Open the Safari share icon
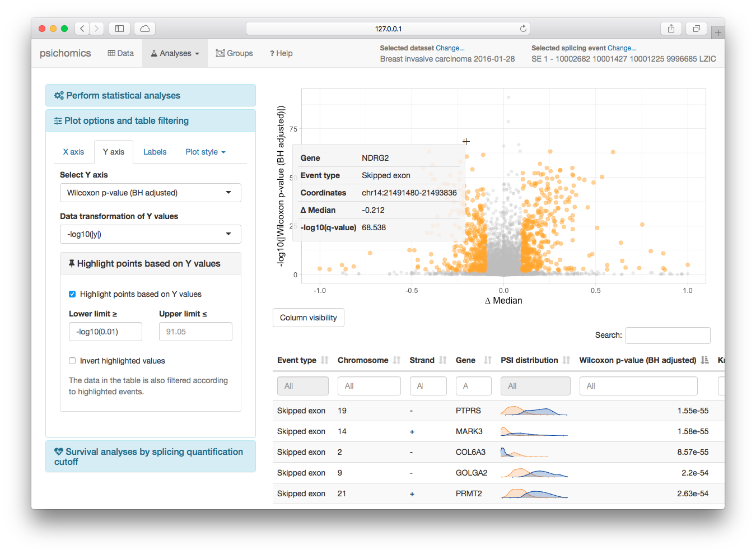 click(x=671, y=29)
